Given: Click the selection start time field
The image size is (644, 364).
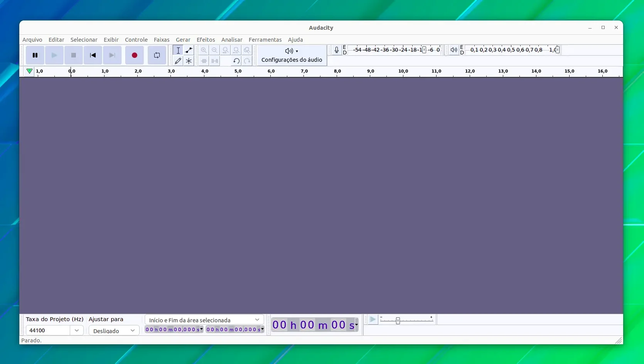Looking at the screenshot, I should click(172, 329).
